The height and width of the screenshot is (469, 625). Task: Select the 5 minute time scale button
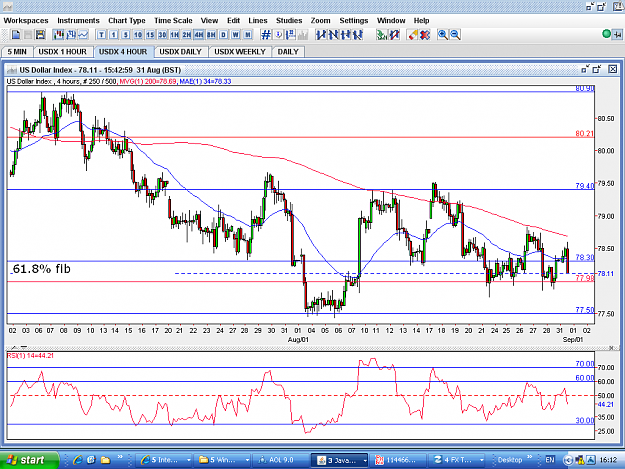pyautogui.click(x=126, y=35)
